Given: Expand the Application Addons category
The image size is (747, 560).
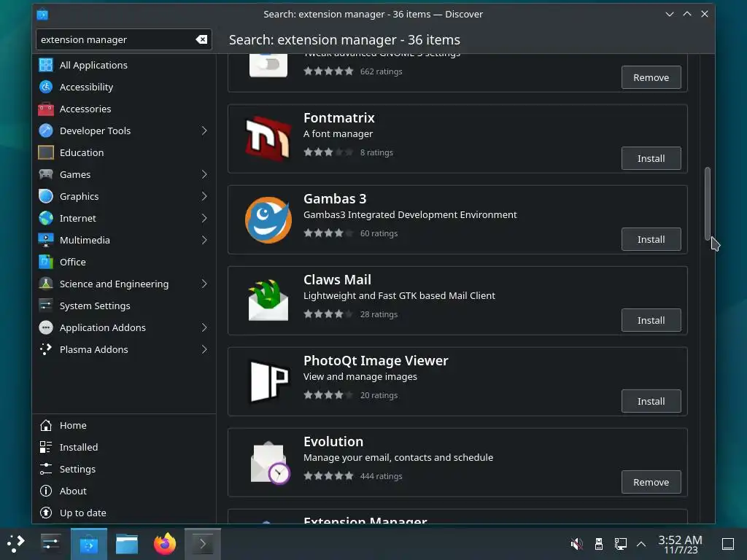Looking at the screenshot, I should point(204,327).
